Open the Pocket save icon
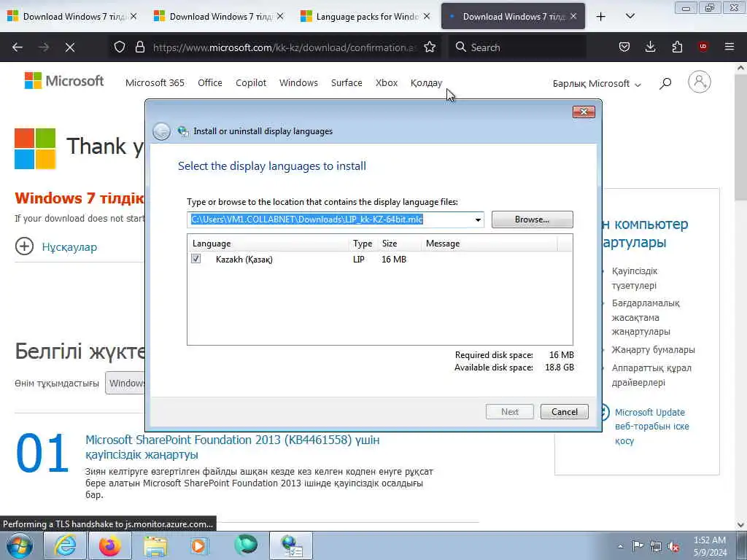747x560 pixels. click(624, 47)
